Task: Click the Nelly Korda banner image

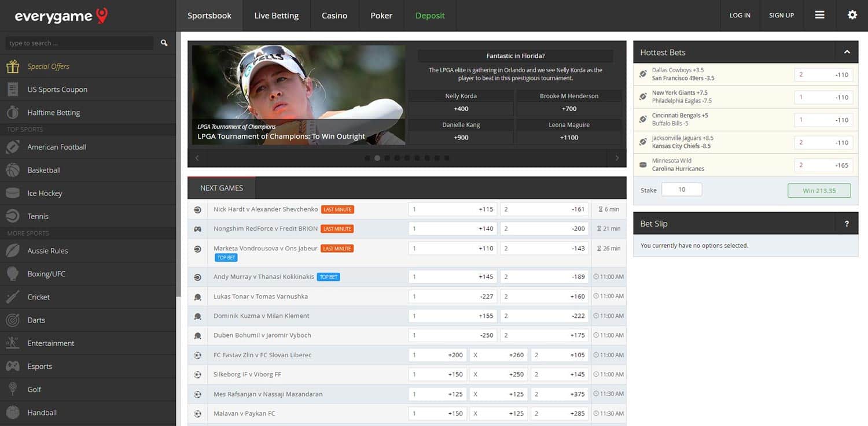Action: click(299, 95)
